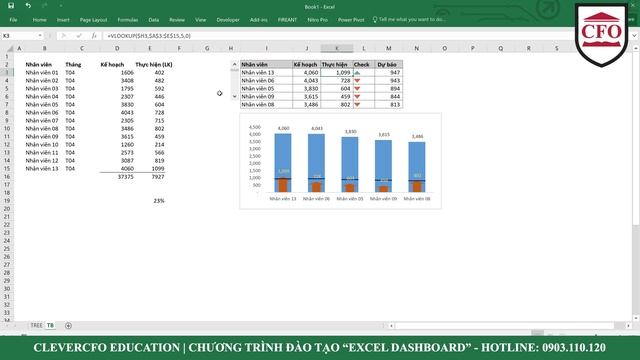Open the Formulas ribbon tab
Viewport: 640px width, 360px height.
pyautogui.click(x=128, y=20)
